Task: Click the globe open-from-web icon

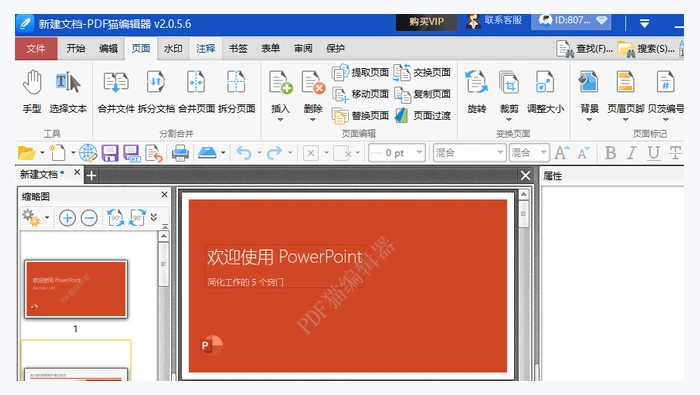Action: pos(88,153)
